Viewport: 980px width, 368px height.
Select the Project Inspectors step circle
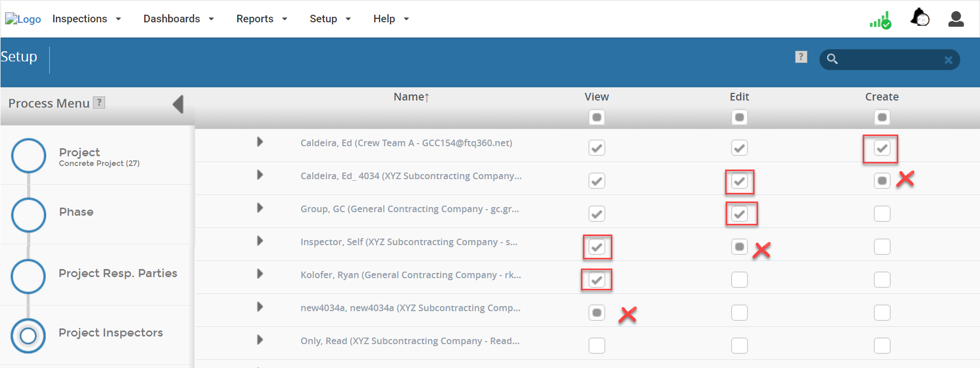coord(28,336)
